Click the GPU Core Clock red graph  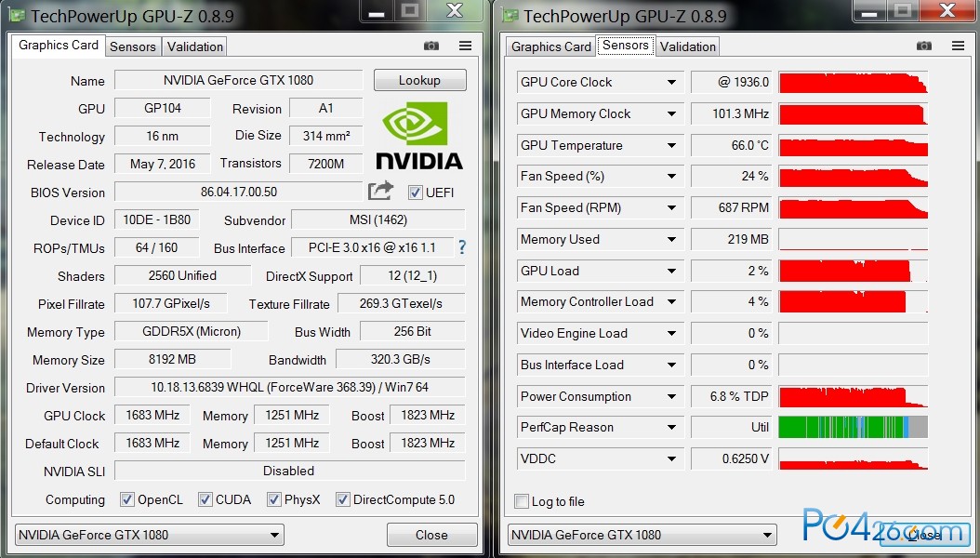(854, 83)
